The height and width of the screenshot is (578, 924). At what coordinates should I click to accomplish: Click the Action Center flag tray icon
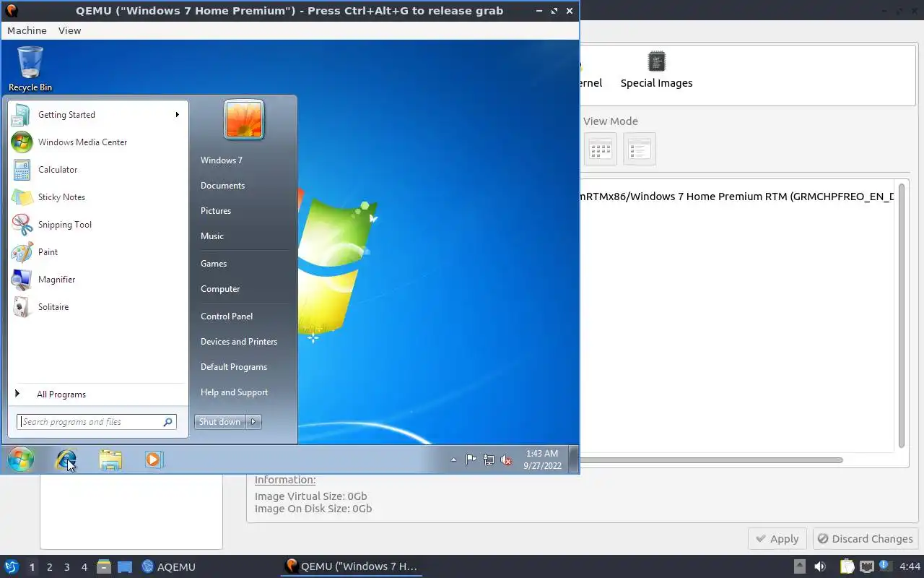471,460
